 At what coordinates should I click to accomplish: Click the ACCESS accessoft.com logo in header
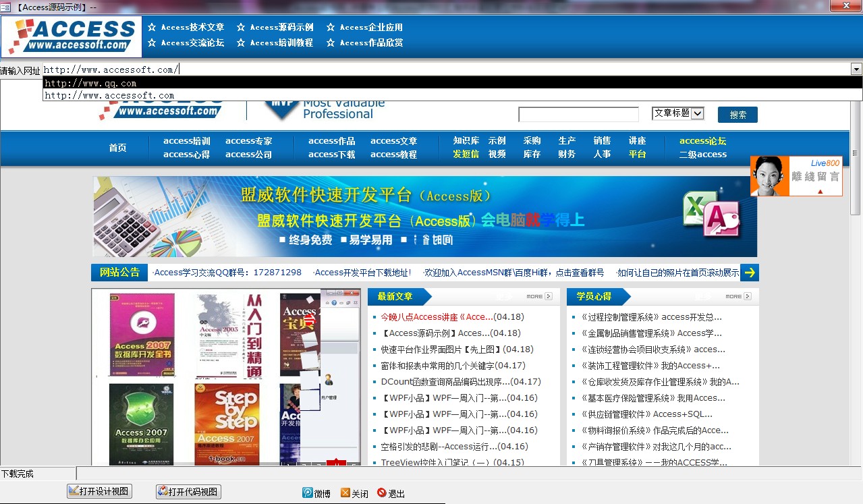click(72, 36)
